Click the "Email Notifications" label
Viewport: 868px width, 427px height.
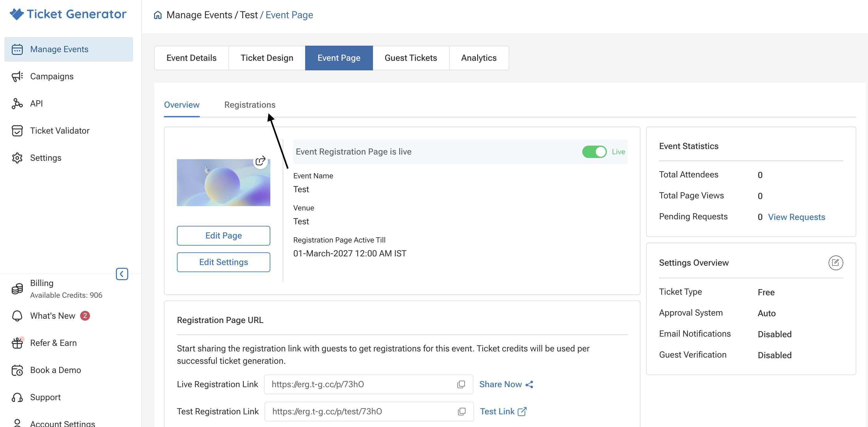(695, 334)
